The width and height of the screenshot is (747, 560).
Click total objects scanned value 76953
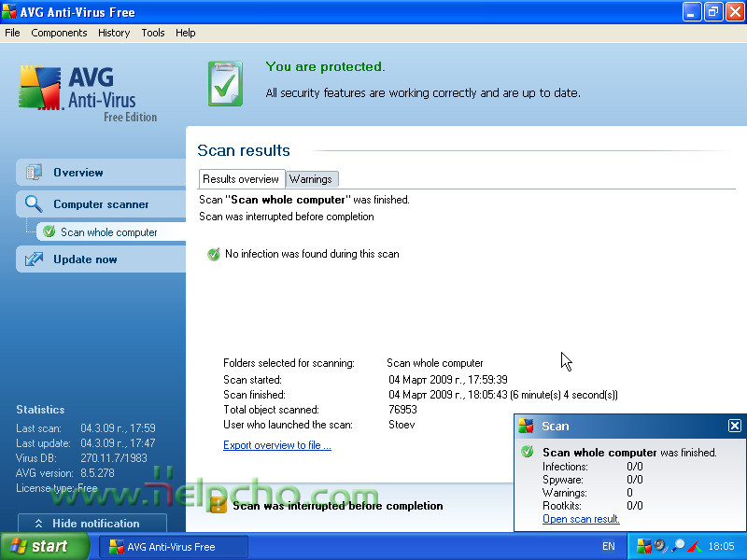pos(402,410)
